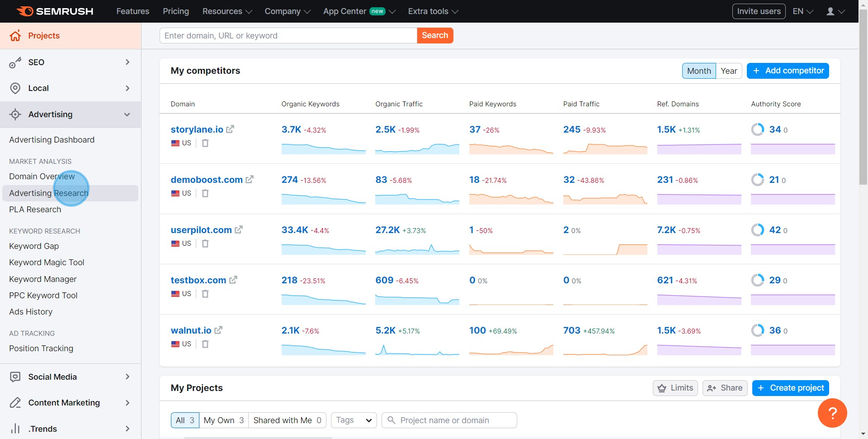Viewport: 868px width, 439px height.
Task: Delete walnut.io competitor with trash icon
Action: click(x=205, y=344)
